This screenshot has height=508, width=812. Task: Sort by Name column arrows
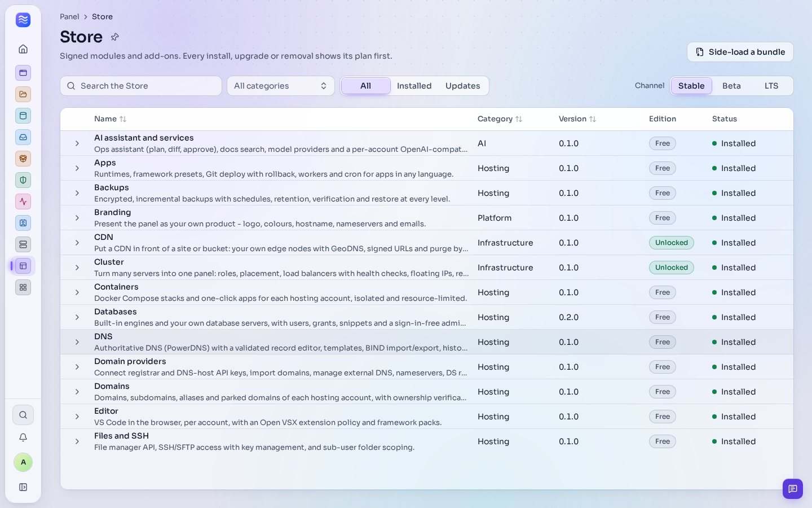point(123,119)
